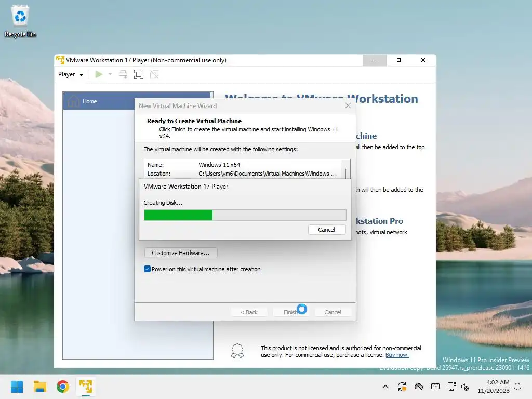The height and width of the screenshot is (399, 532).
Task: Click the muted volume tray icon
Action: [x=465, y=387]
